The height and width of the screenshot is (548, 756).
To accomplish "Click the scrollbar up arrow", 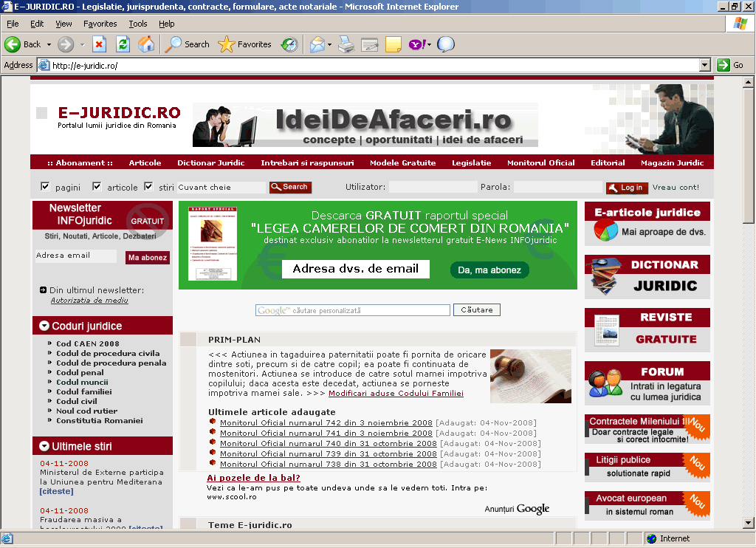I will [748, 83].
